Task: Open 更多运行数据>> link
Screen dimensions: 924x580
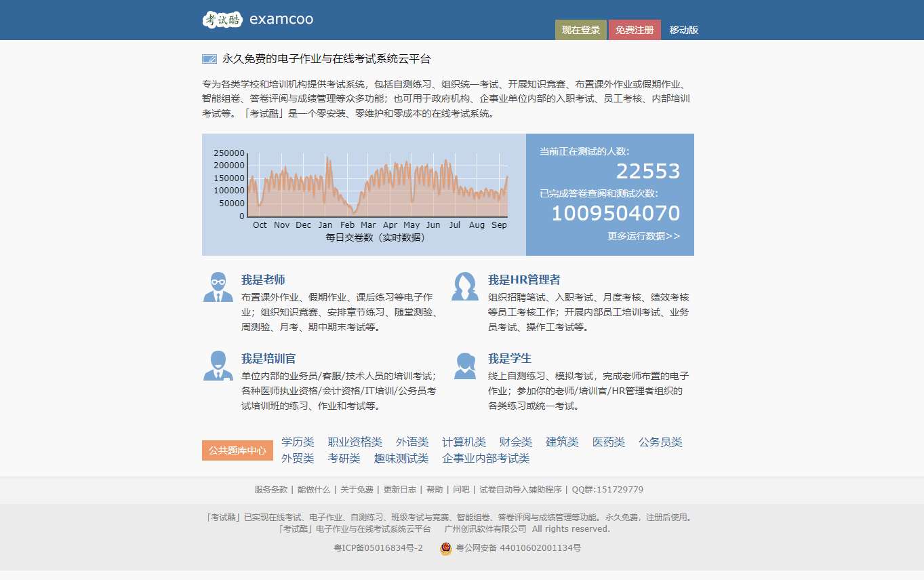Action: click(x=644, y=236)
